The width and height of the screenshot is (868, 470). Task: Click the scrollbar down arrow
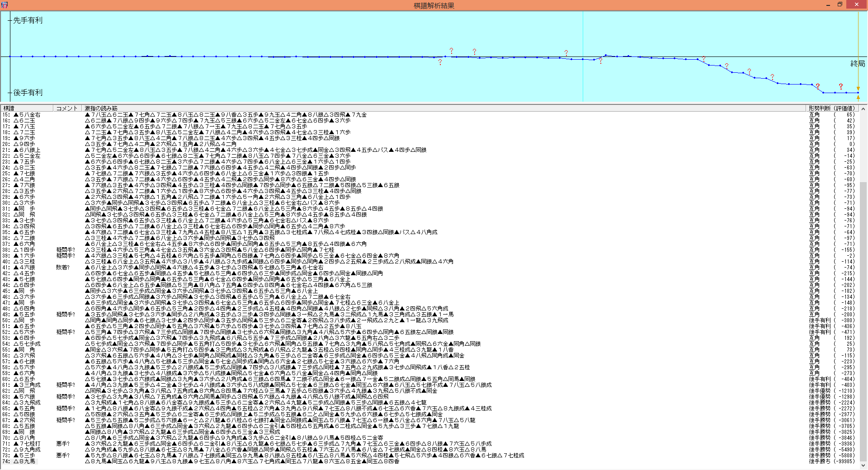863,465
